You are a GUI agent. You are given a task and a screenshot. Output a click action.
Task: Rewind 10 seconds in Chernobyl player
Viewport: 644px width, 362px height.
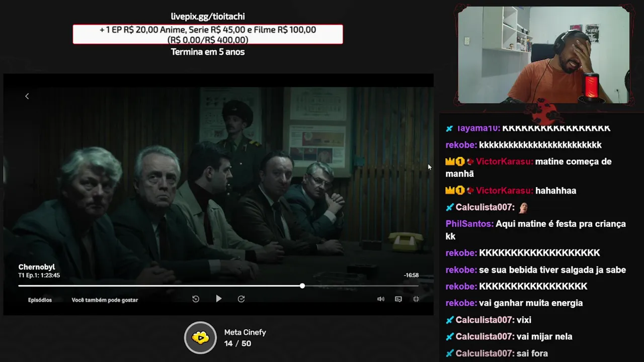[x=196, y=299]
